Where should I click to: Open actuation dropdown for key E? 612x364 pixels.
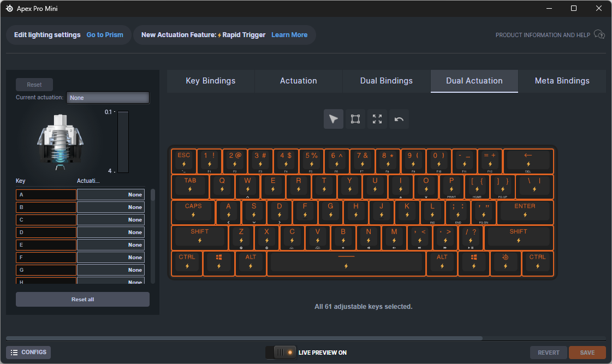(x=111, y=244)
